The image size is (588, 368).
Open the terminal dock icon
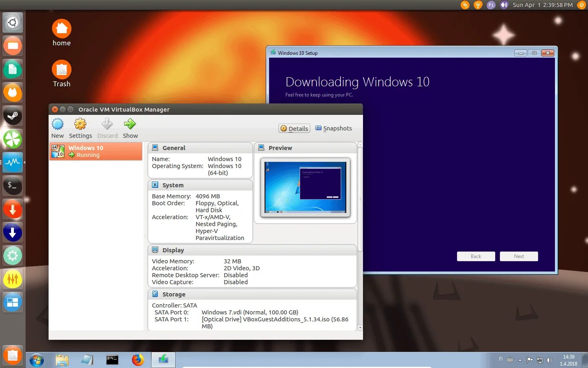13,186
